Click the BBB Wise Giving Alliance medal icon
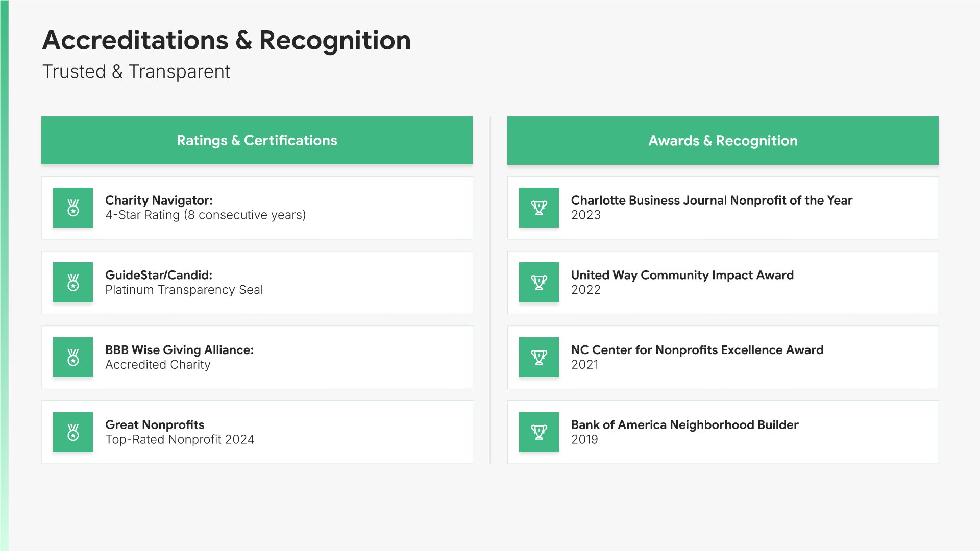The image size is (980, 551). point(73,357)
